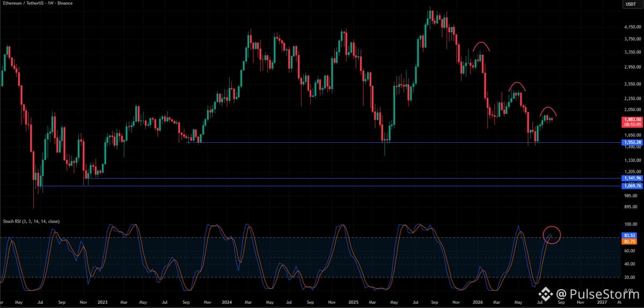The image size is (644, 308).
Task: Click the 895.00 price axis label
Action: click(632, 207)
